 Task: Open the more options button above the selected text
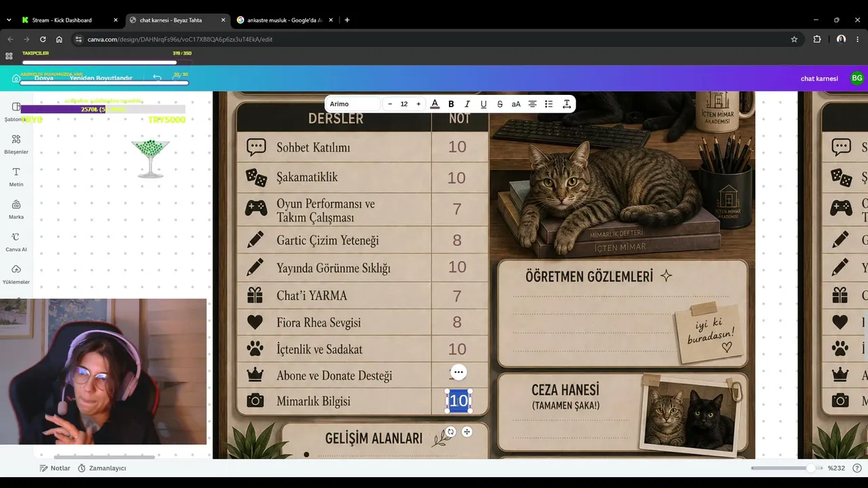pos(458,371)
